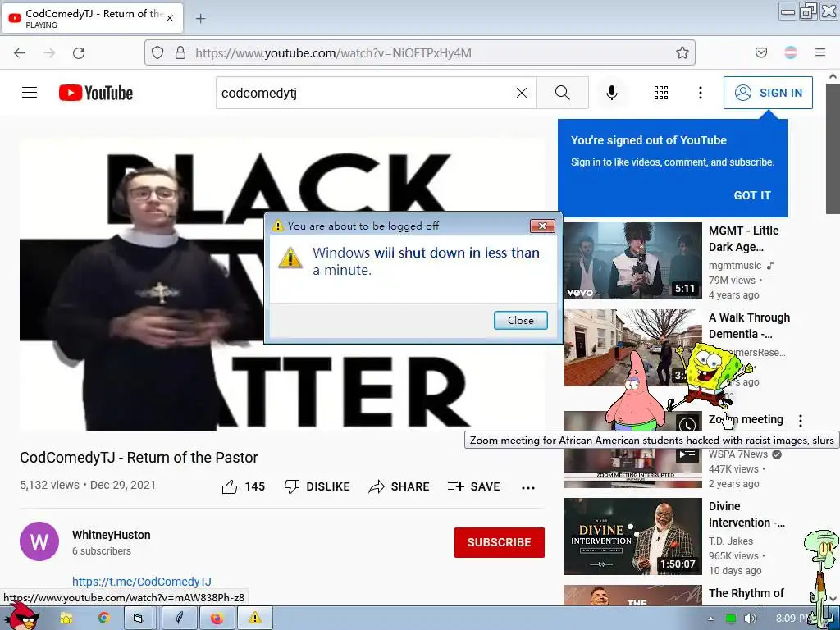Click the video player area
The image size is (840, 630).
(x=282, y=284)
